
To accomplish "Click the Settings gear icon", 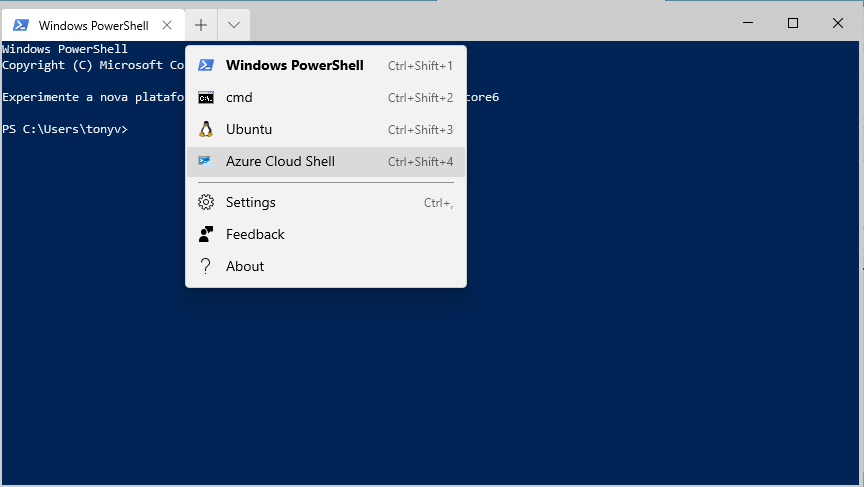I will tap(206, 202).
